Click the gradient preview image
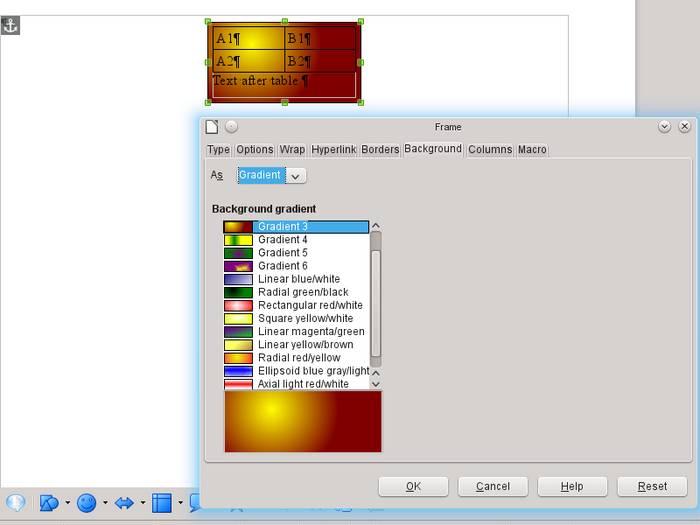The height and width of the screenshot is (525, 700). pos(303,421)
